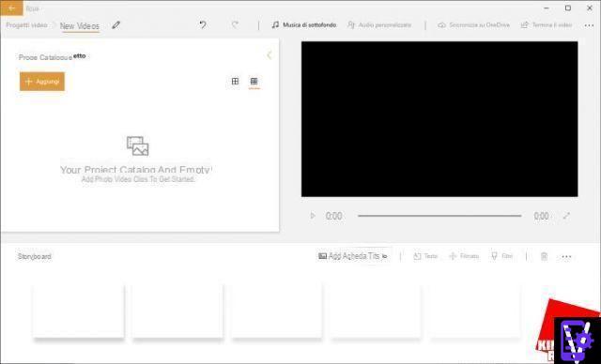Select the second empty storyboard slot
This screenshot has height=364, width=601.
coord(177,311)
